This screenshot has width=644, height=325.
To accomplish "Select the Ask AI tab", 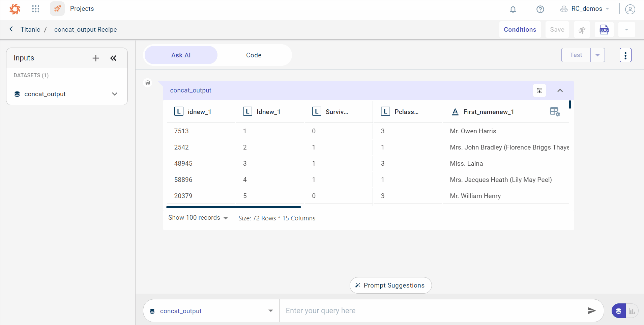I will pyautogui.click(x=181, y=55).
